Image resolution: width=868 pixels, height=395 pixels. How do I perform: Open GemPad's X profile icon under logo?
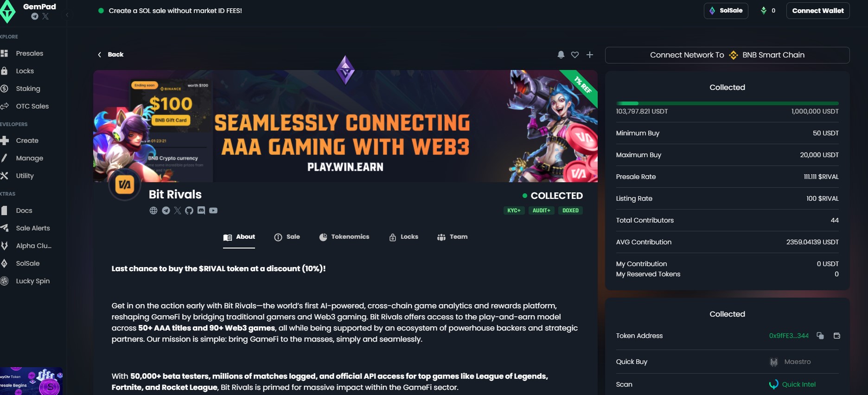click(x=45, y=16)
